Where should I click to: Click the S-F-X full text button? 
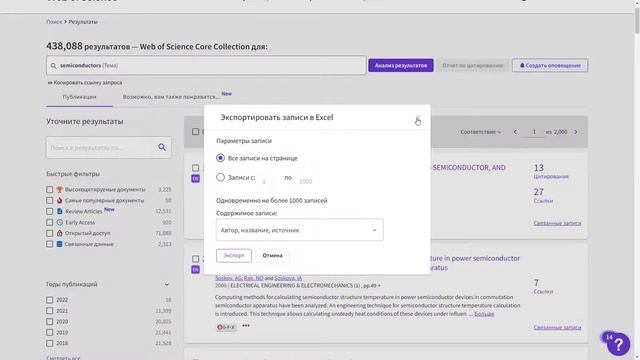point(226,327)
